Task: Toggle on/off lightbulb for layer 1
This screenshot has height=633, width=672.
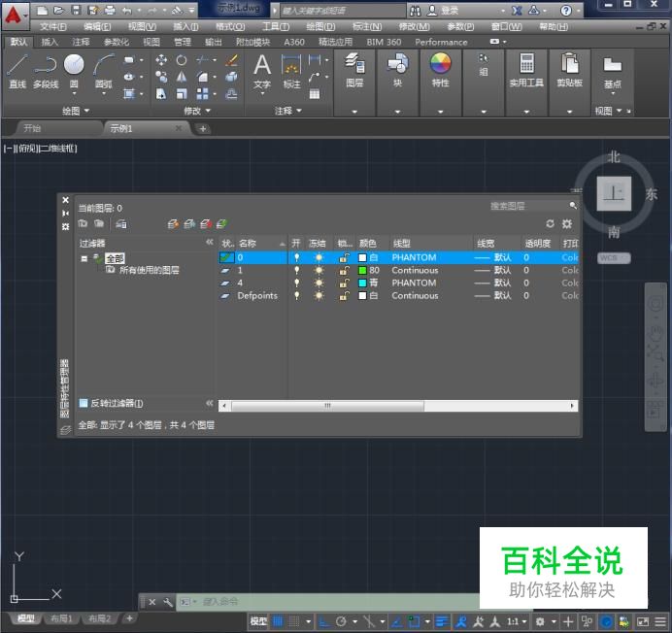Action: [x=297, y=271]
